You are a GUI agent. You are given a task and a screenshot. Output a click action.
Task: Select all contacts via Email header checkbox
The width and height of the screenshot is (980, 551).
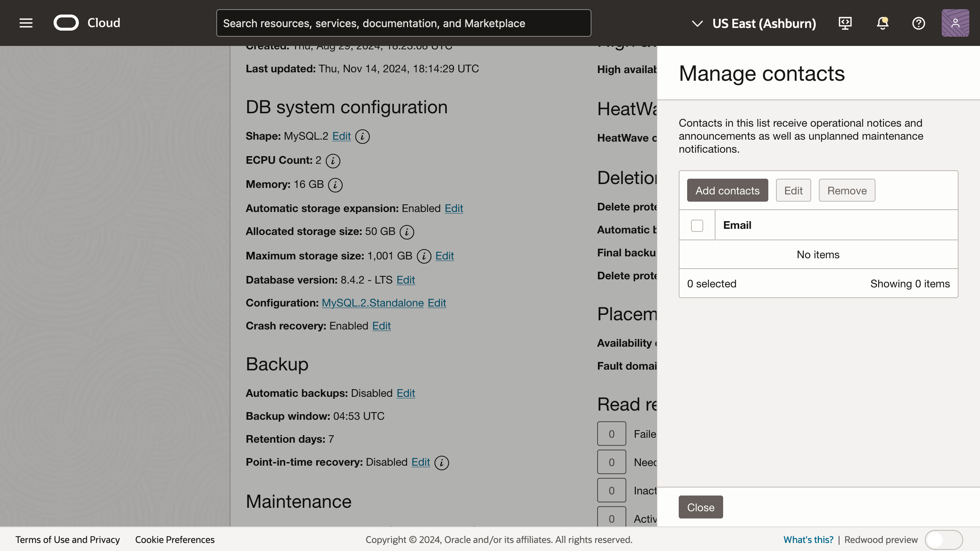[697, 225]
